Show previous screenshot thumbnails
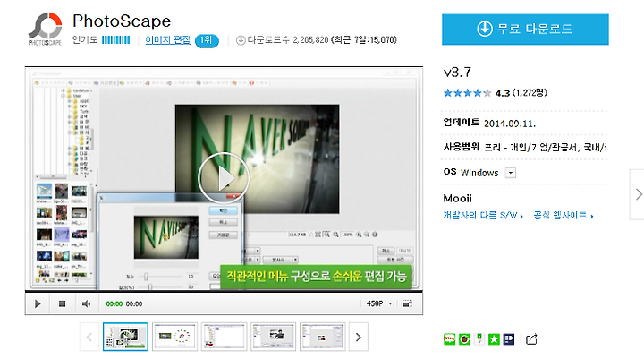Screen dimensions: 644x359 89,337
